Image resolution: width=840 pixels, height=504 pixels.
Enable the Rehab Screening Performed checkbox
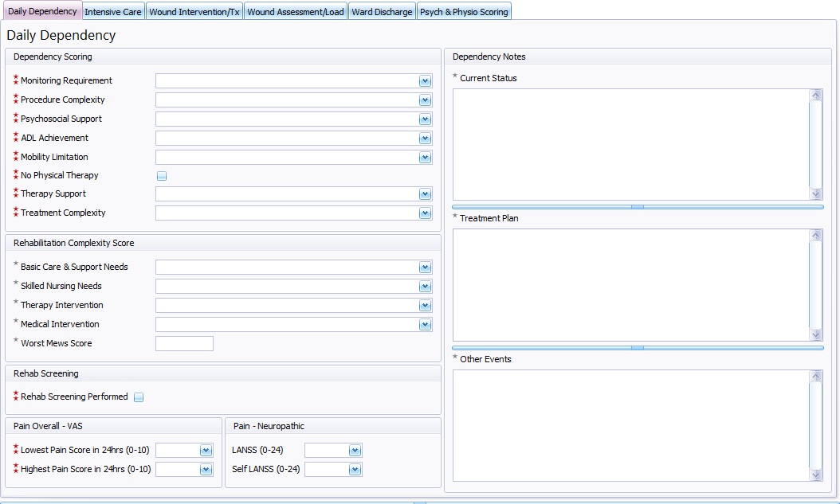click(x=139, y=397)
